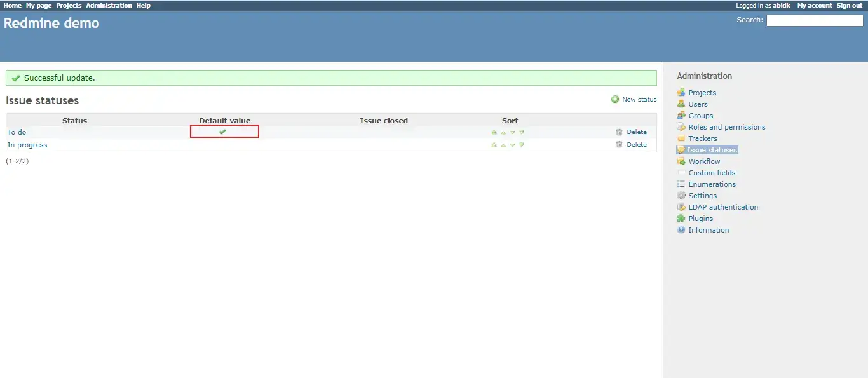The height and width of the screenshot is (378, 868).
Task: Click the Settings gear icon in sidebar
Action: [681, 196]
